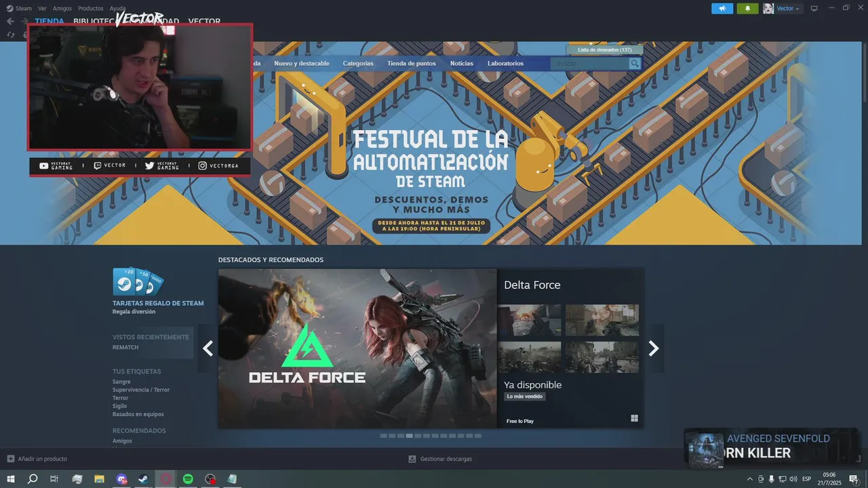View the bottom-right Delta Force screenshot thumbnail

click(x=602, y=357)
